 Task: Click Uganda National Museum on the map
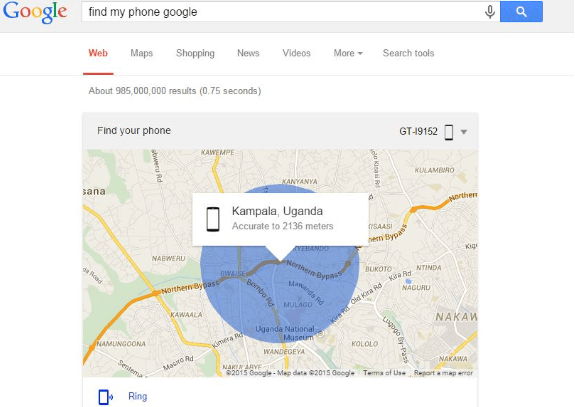285,333
